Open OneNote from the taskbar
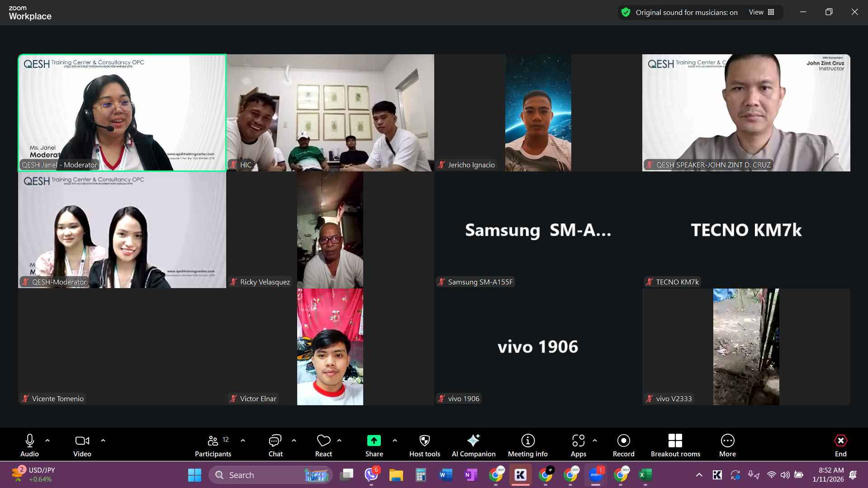Screen dimensions: 868x488 coord(470,475)
